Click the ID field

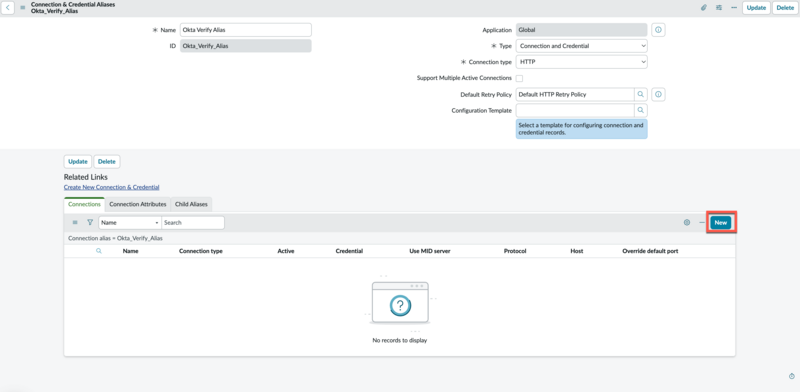245,46
